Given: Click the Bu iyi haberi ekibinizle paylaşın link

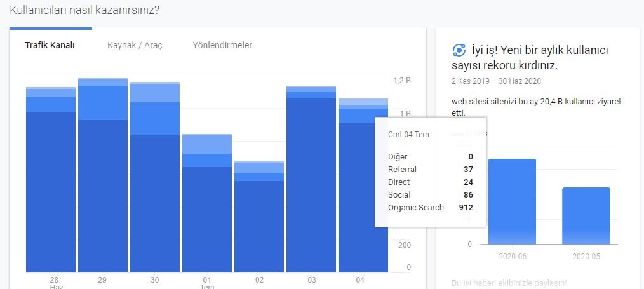Looking at the screenshot, I should [509, 283].
